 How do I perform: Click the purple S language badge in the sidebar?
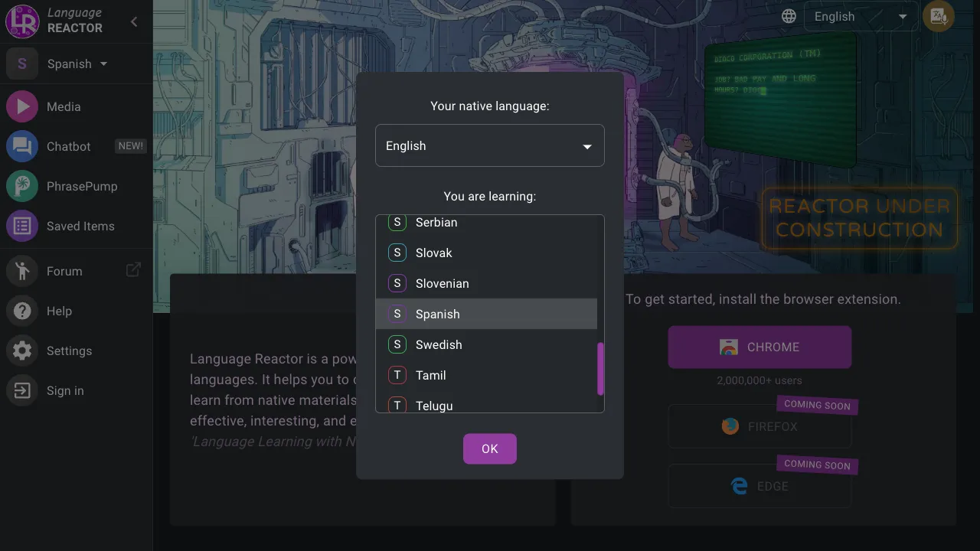pyautogui.click(x=22, y=64)
